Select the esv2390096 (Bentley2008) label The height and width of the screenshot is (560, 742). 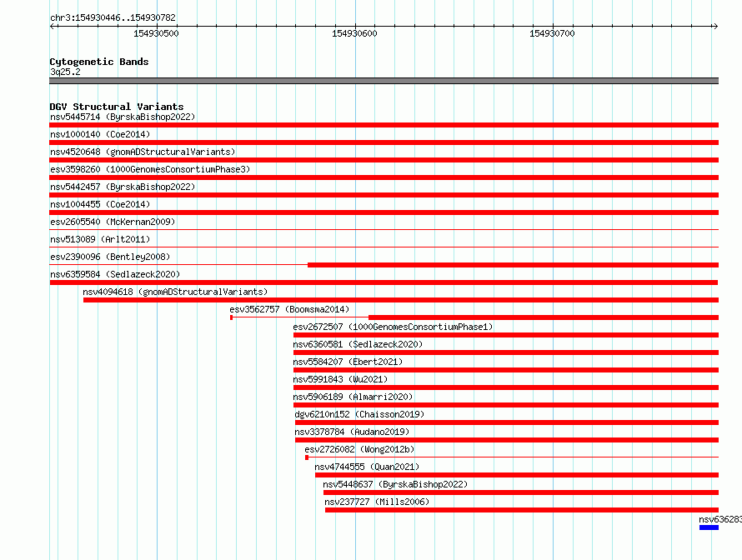(110, 257)
